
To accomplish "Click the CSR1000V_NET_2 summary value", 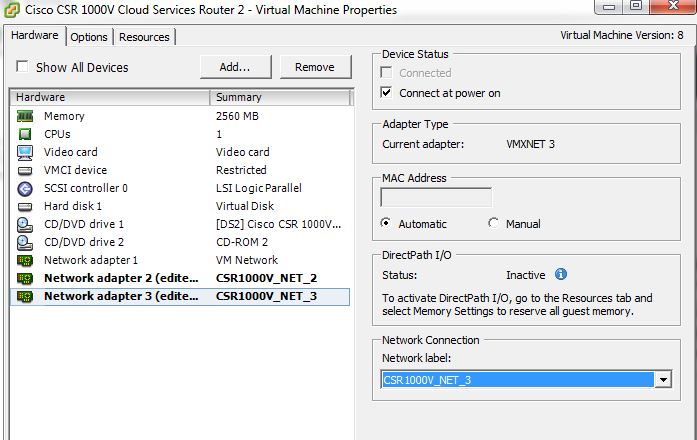I will [266, 279].
